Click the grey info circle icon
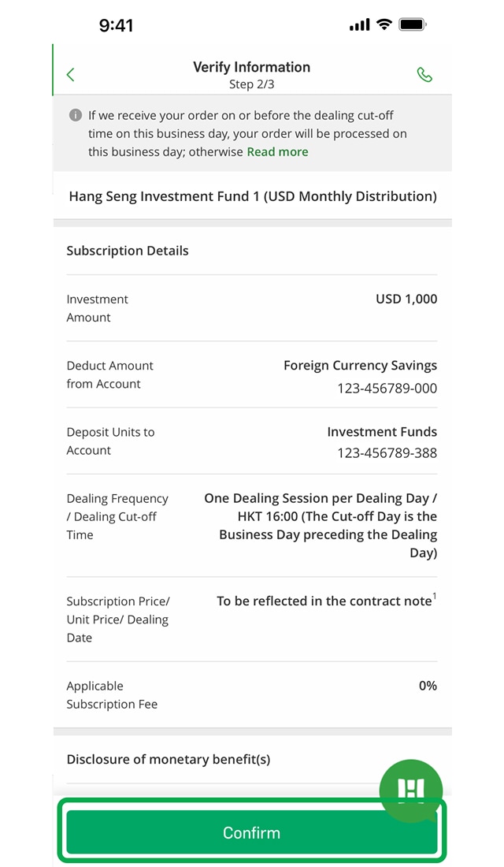504x867 pixels. pyautogui.click(x=76, y=115)
